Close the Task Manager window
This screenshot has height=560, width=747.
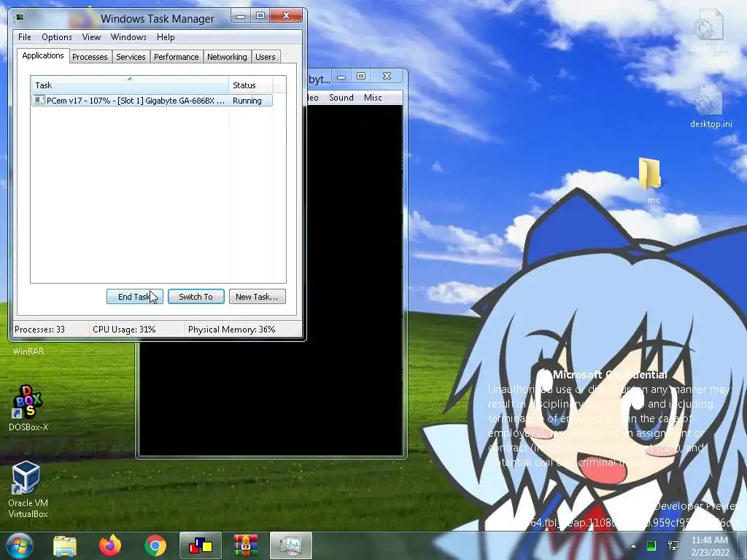pyautogui.click(x=286, y=16)
